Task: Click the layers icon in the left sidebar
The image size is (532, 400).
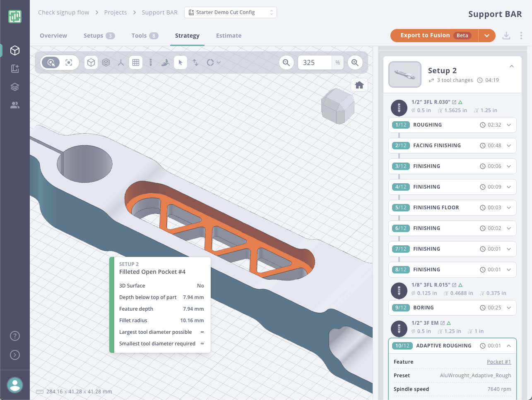Action: [x=15, y=87]
